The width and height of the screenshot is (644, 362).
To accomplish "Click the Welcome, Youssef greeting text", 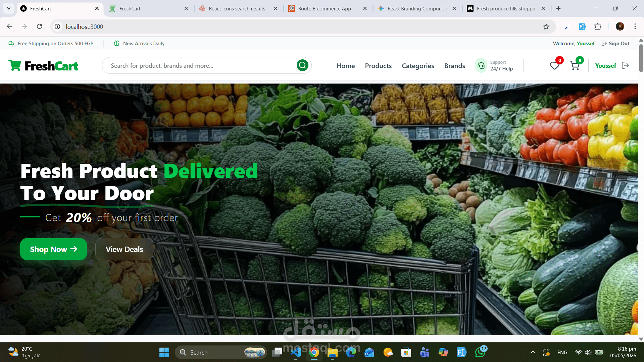I will point(574,43).
